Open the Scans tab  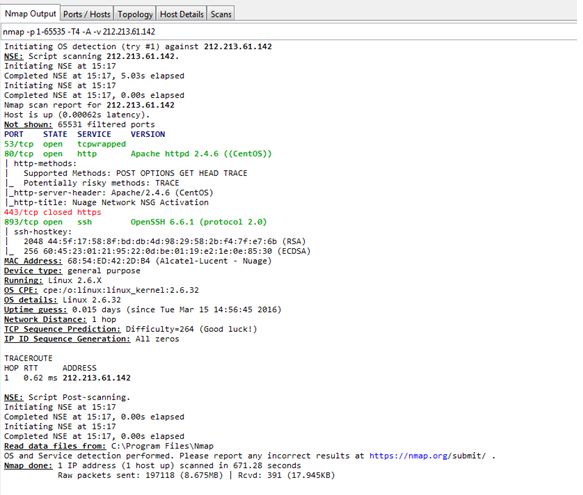(x=221, y=14)
